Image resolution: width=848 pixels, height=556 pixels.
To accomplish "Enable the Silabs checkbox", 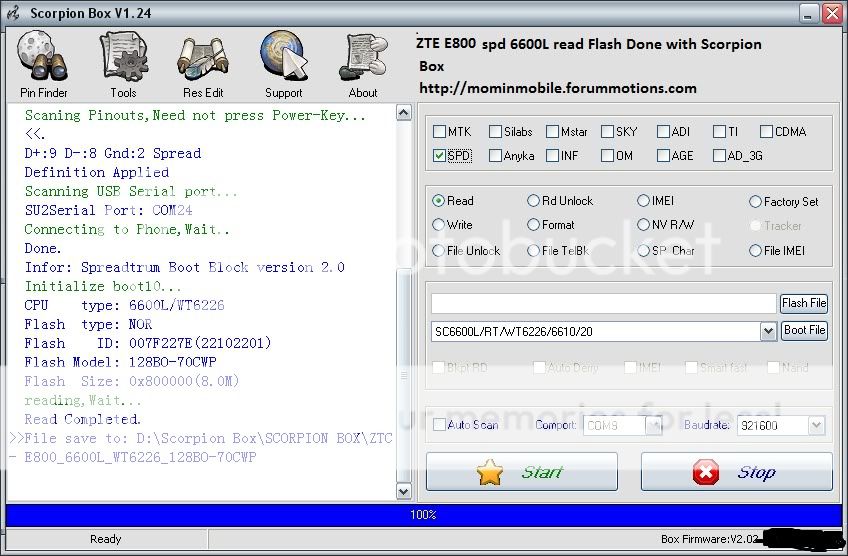I will coord(495,131).
